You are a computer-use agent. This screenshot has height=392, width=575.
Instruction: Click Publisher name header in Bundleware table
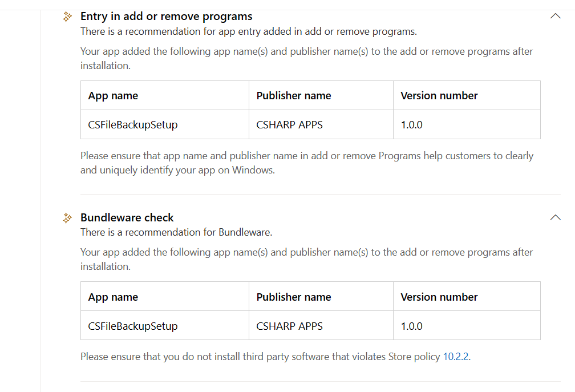point(294,296)
